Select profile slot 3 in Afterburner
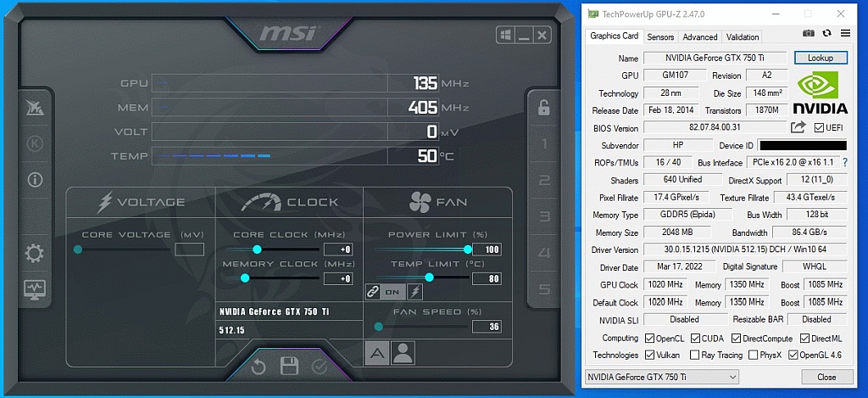Screen dimensions: 868x398 click(x=544, y=216)
